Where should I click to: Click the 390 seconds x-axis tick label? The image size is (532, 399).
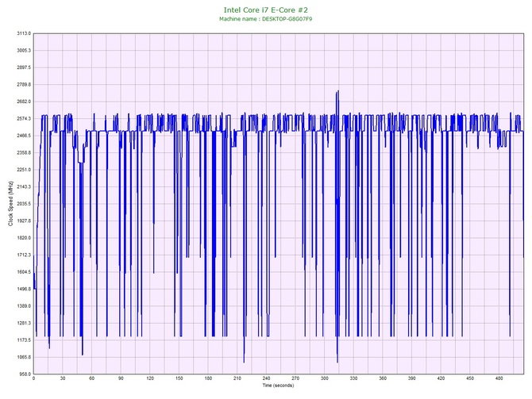(412, 378)
